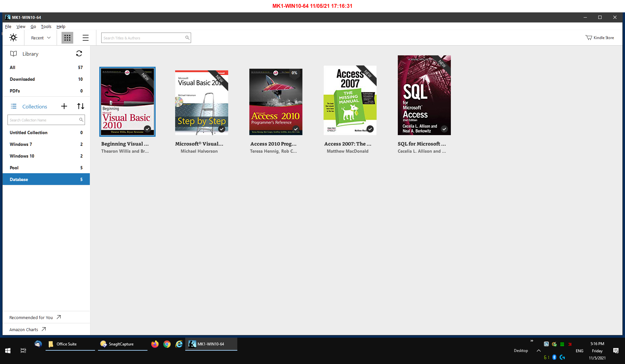Open the Go menu
The height and width of the screenshot is (364, 625).
coord(33,26)
